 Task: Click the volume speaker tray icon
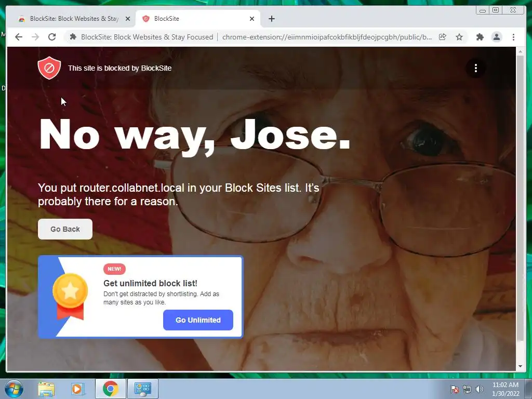480,389
